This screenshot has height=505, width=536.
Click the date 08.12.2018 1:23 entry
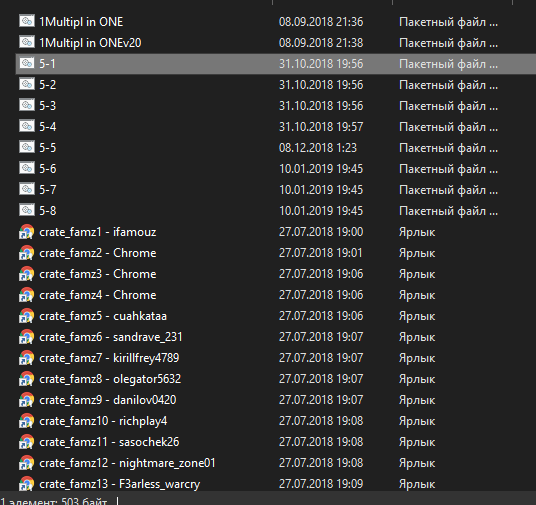(x=318, y=148)
